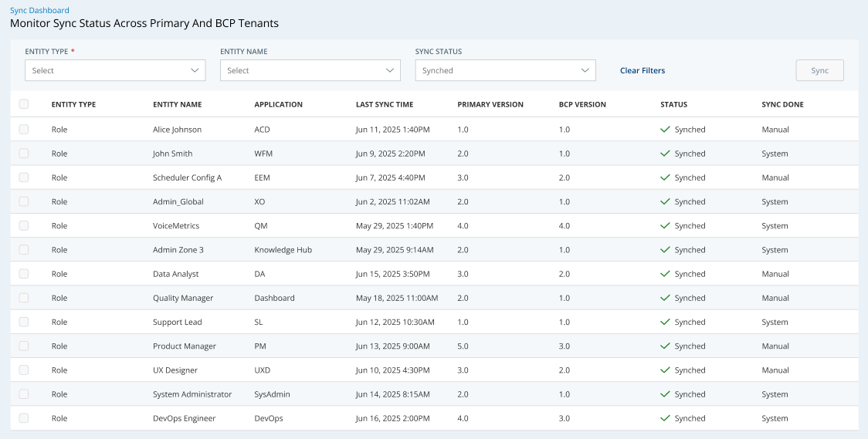Viewport: 868px width, 439px height.
Task: Sort by the Last Sync Time column header
Action: point(384,104)
